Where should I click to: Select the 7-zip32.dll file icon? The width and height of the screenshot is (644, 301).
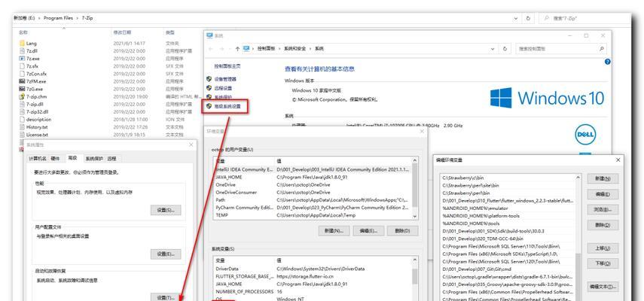[x=22, y=111]
